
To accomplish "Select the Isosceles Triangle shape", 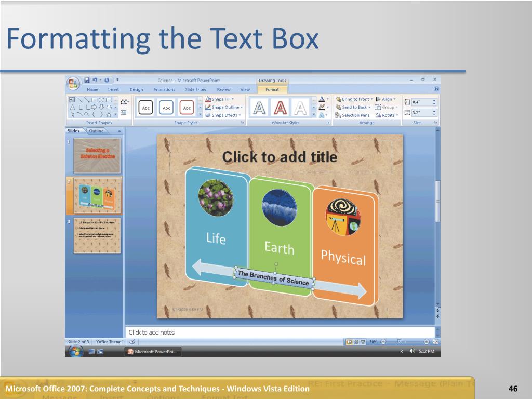I will [x=72, y=107].
